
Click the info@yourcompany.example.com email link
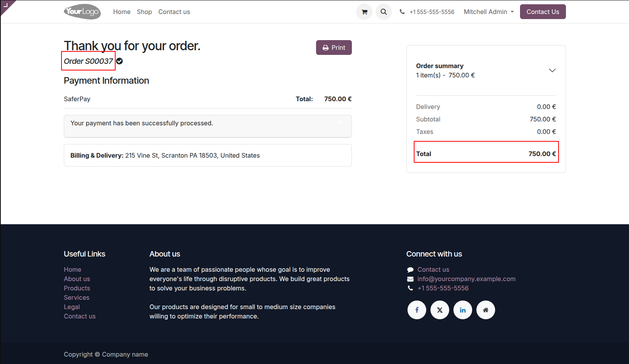[466, 279]
